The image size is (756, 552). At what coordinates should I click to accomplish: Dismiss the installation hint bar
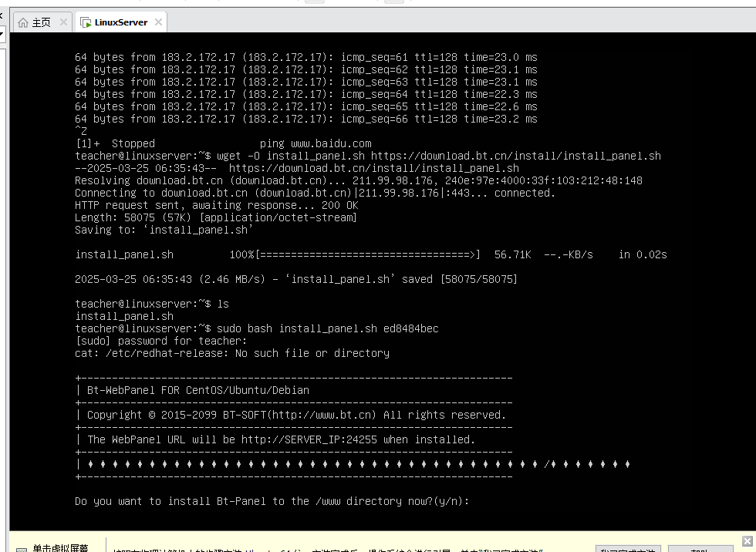click(747, 541)
